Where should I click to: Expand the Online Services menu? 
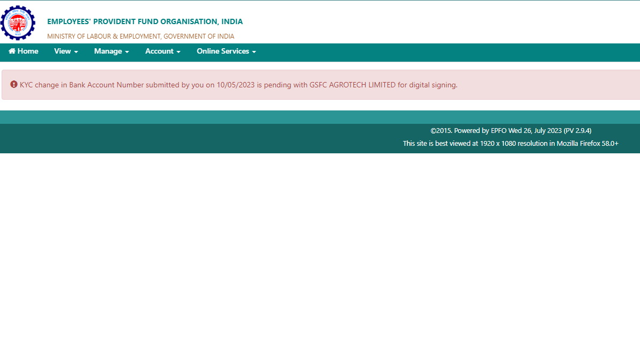tap(227, 51)
